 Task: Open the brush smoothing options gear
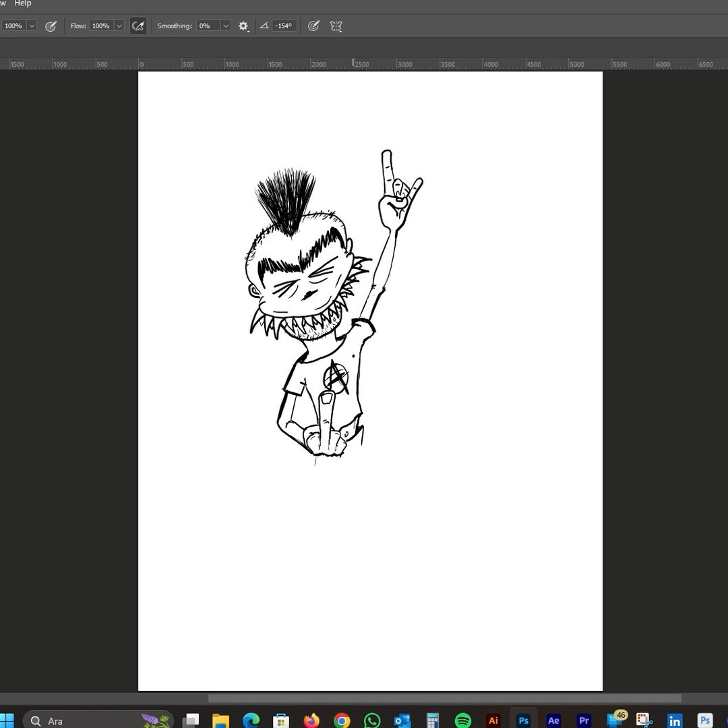tap(243, 26)
